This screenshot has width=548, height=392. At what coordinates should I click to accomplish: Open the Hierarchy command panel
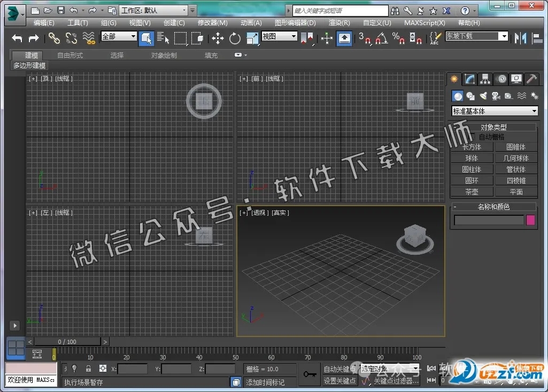tap(484, 79)
